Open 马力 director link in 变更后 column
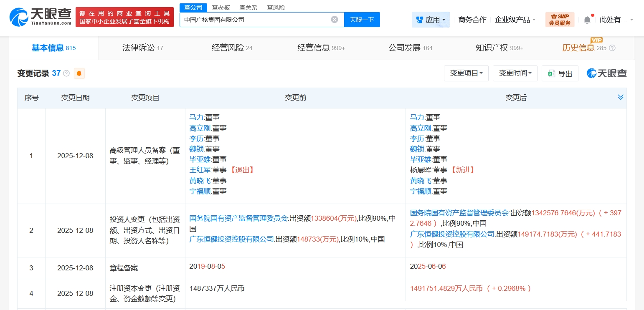Image resolution: width=644 pixels, height=310 pixels. (417, 117)
